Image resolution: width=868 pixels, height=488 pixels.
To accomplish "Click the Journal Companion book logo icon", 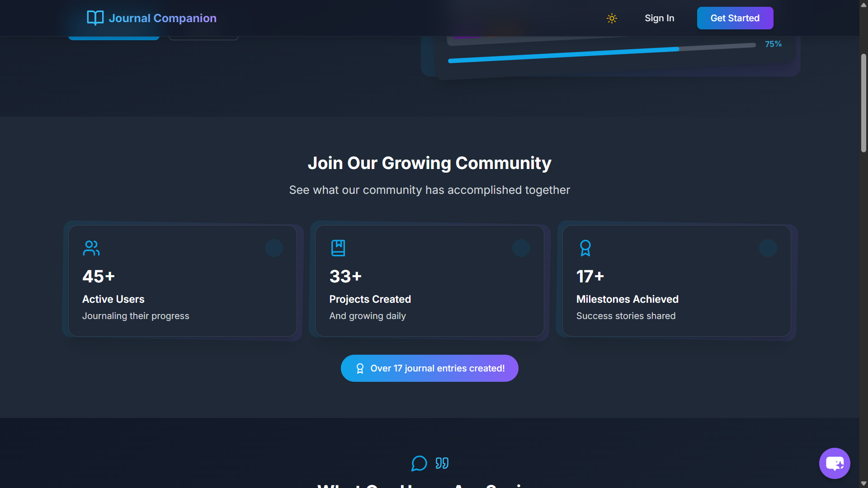I will 95,18.
